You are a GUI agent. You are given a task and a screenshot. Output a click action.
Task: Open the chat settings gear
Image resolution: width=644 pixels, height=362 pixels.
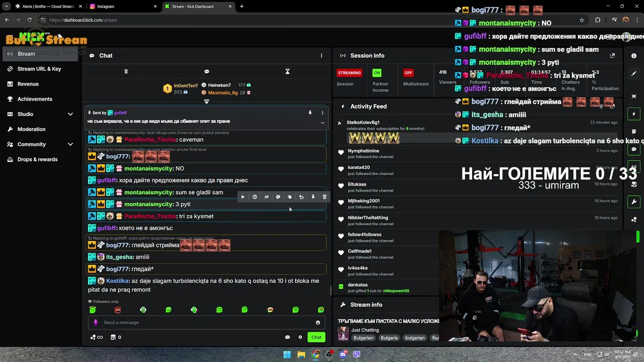point(300,337)
